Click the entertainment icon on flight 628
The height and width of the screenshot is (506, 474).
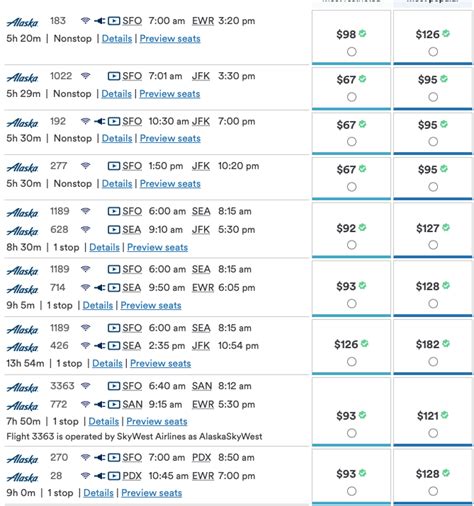tap(114, 230)
